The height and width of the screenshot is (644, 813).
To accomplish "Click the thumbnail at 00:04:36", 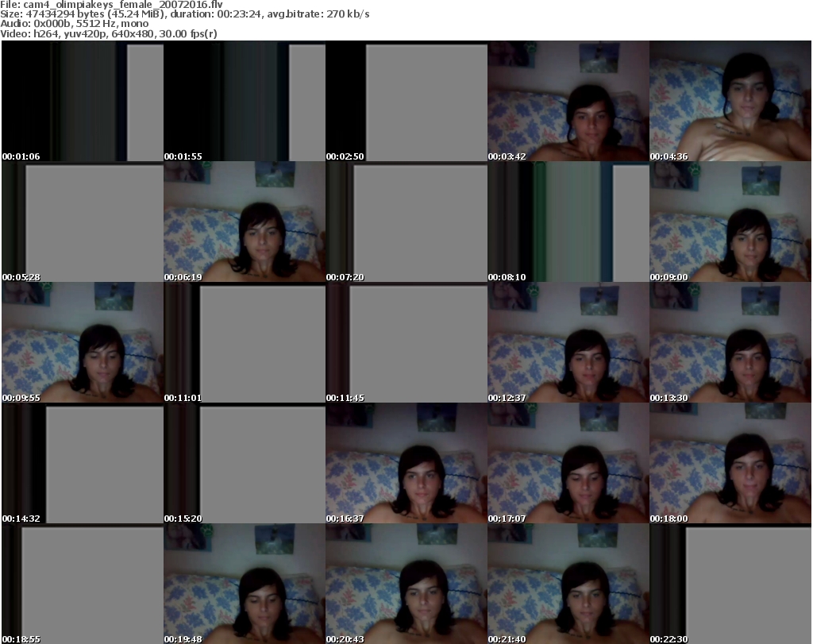I will [730, 101].
